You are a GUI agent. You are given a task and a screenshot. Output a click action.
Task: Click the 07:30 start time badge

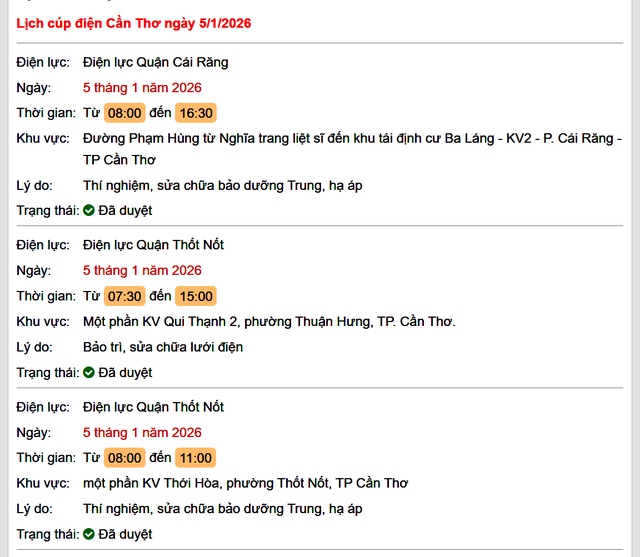(x=125, y=296)
